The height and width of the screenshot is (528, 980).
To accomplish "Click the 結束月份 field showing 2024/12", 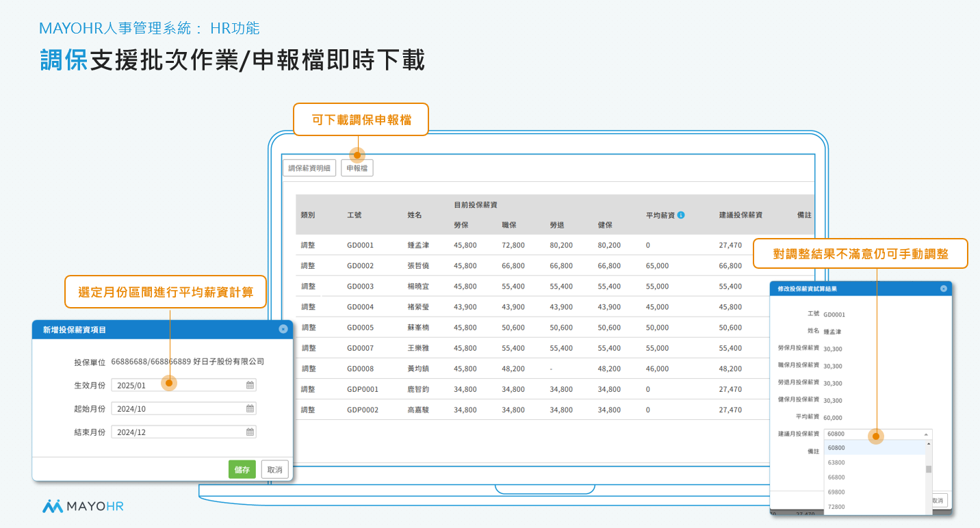I will point(183,432).
